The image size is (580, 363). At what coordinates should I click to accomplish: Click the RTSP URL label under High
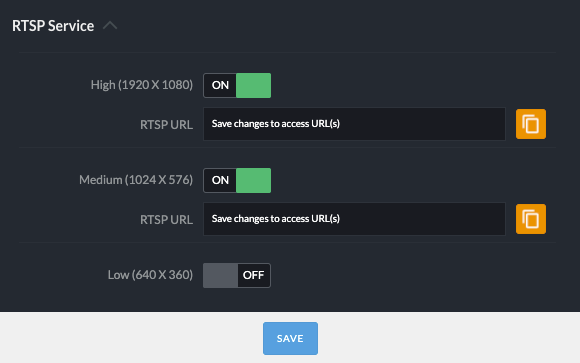(166, 125)
